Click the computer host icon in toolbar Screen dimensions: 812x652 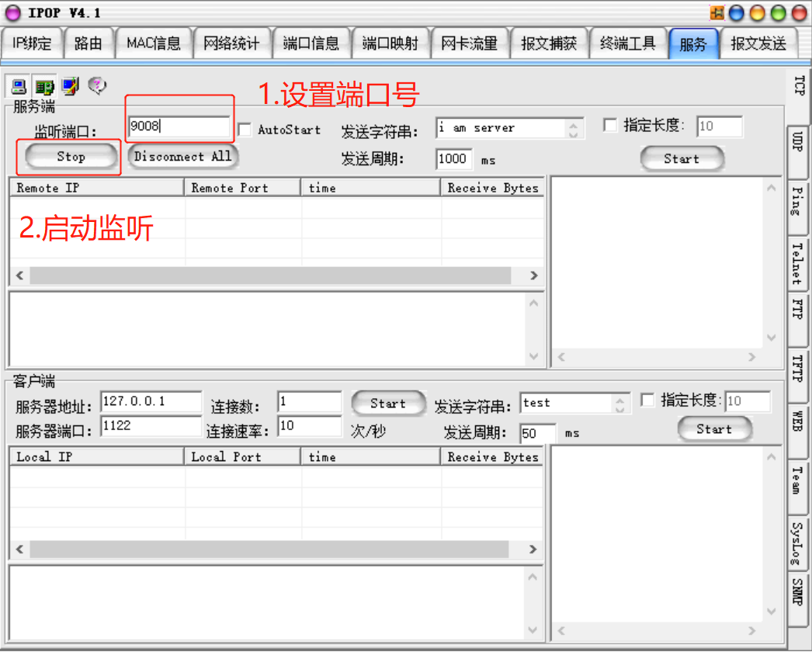[19, 86]
